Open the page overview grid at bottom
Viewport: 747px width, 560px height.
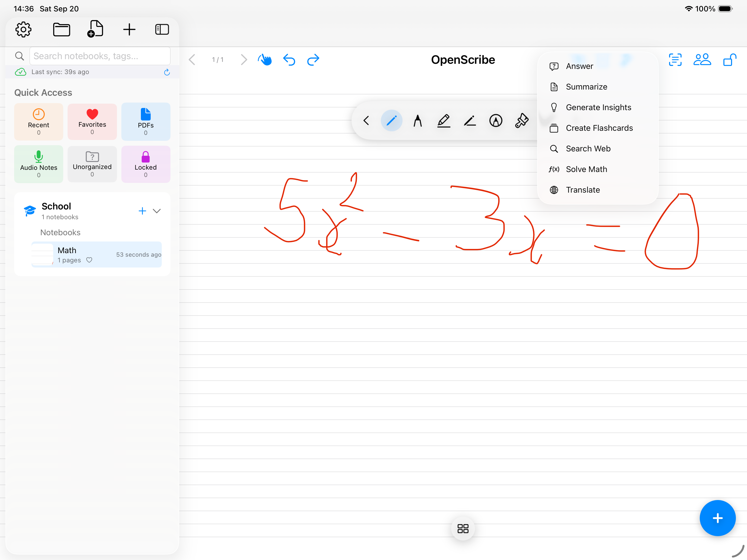click(x=463, y=529)
